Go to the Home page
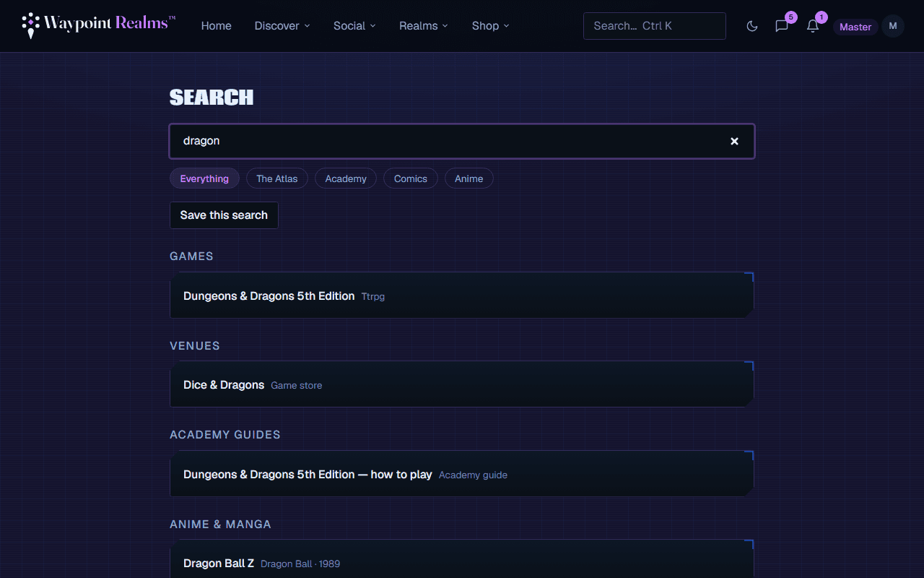The image size is (924, 578). pos(217,26)
